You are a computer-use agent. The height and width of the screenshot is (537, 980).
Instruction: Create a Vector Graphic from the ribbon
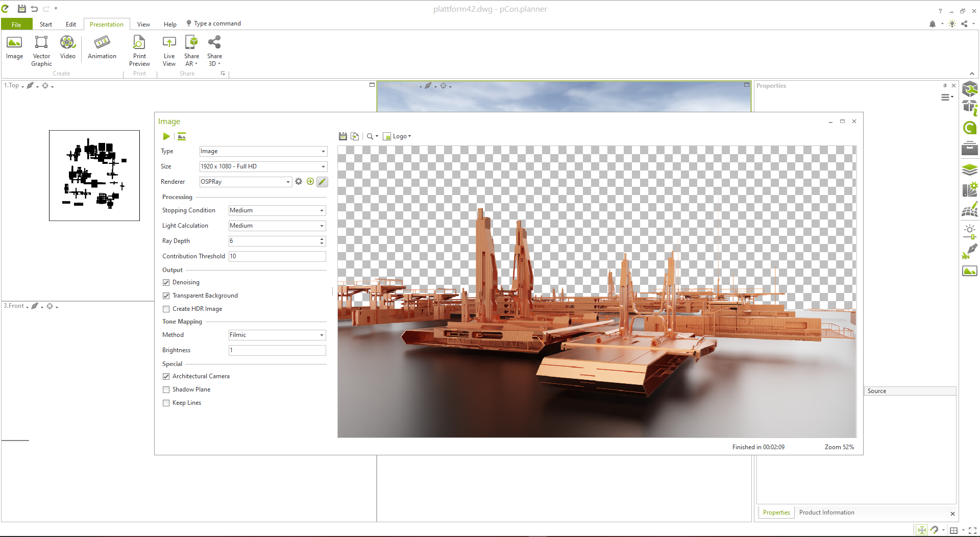41,51
